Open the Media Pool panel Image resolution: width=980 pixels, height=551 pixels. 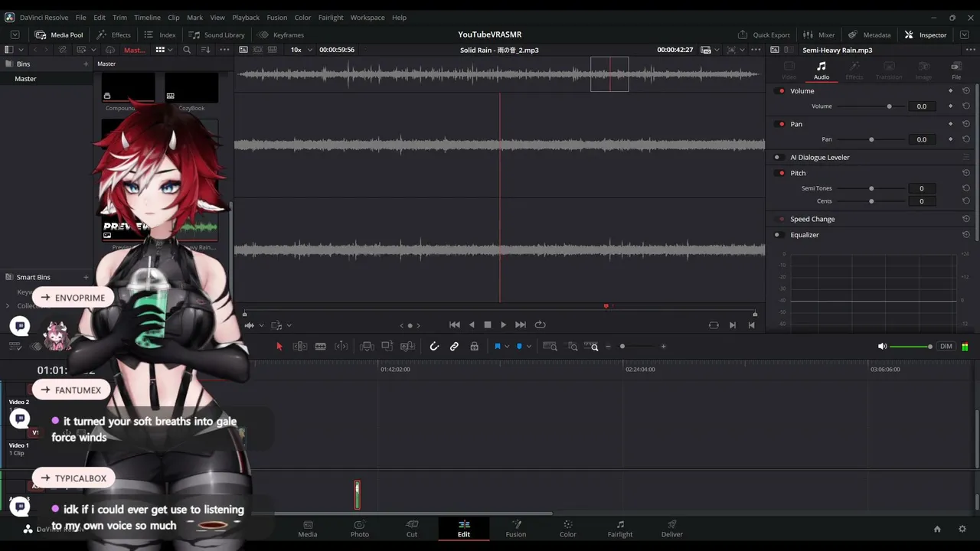pos(59,34)
